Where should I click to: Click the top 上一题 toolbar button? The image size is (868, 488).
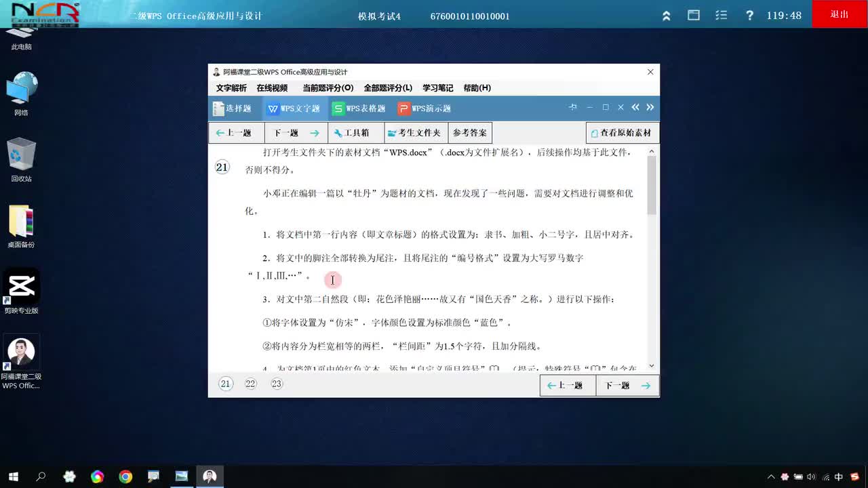[235, 133]
